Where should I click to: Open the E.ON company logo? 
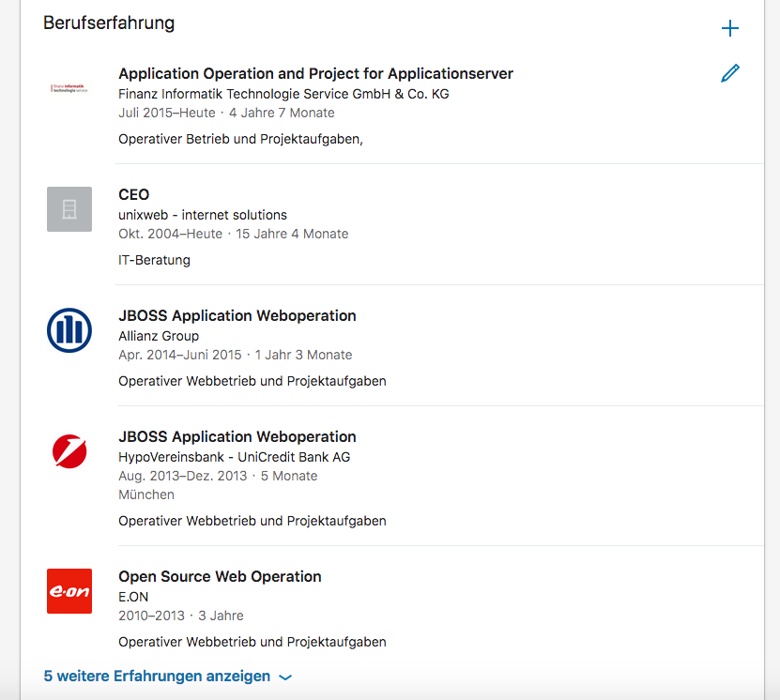pyautogui.click(x=69, y=591)
